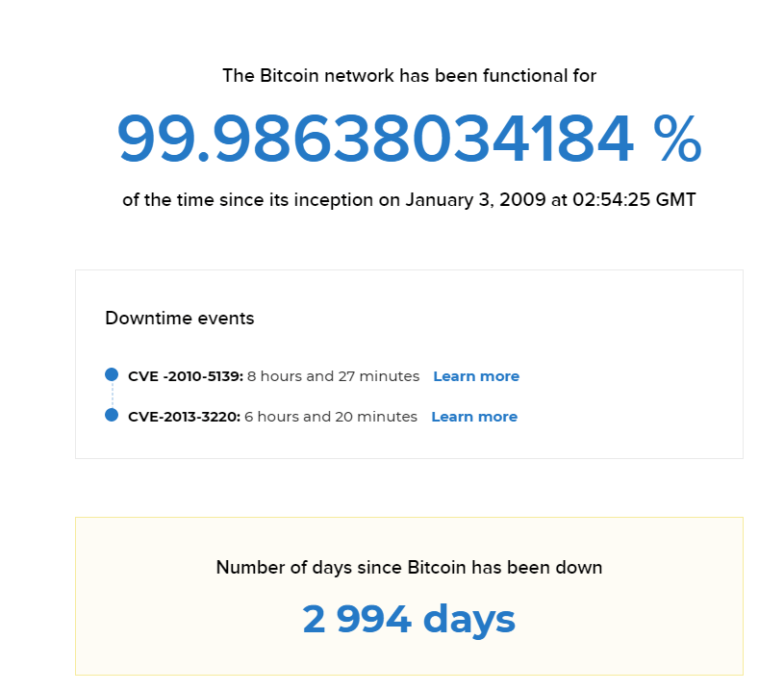The width and height of the screenshot is (784, 691).
Task: Click the percent sign after uptime number
Action: (x=677, y=138)
